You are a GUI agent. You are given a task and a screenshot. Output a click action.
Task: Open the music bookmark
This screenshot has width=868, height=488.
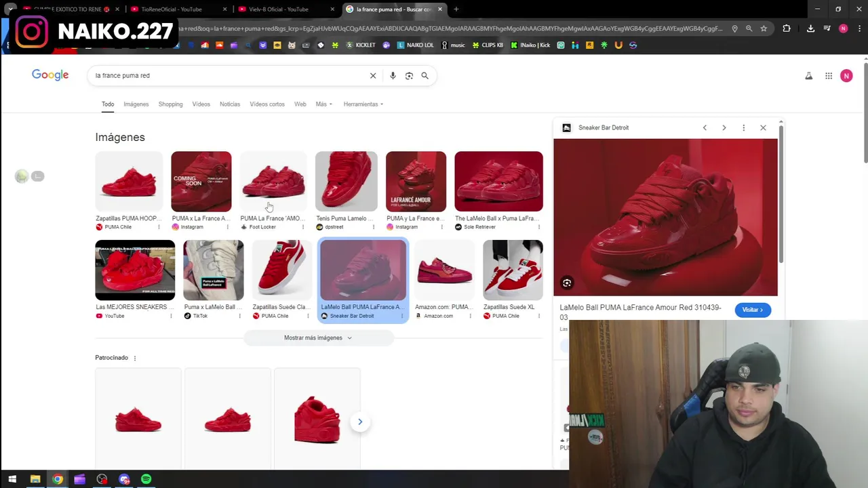(453, 45)
